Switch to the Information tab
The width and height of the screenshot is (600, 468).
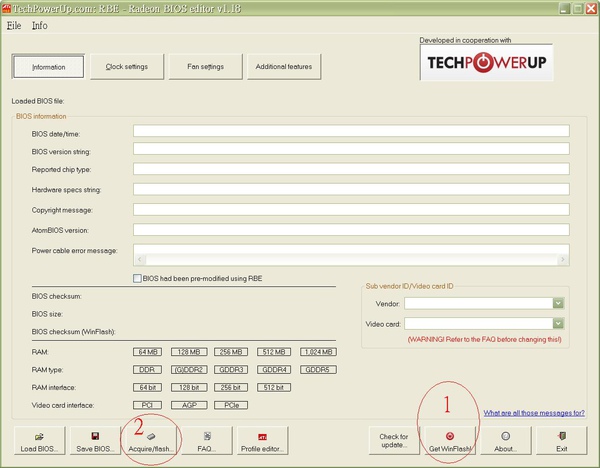pyautogui.click(x=48, y=67)
